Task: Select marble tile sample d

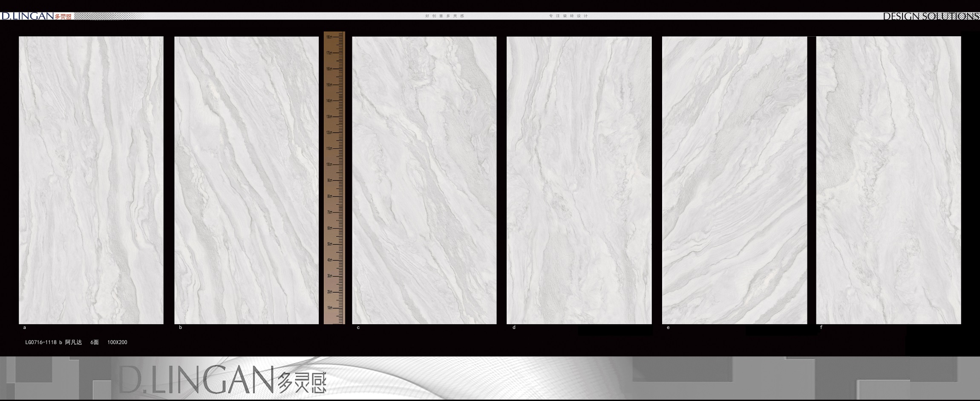Action: (x=579, y=180)
